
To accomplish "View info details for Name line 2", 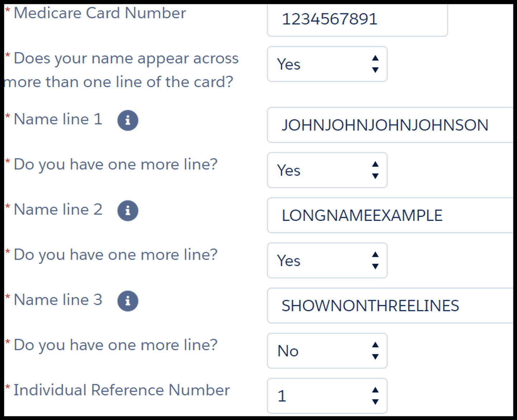I will pos(127,211).
